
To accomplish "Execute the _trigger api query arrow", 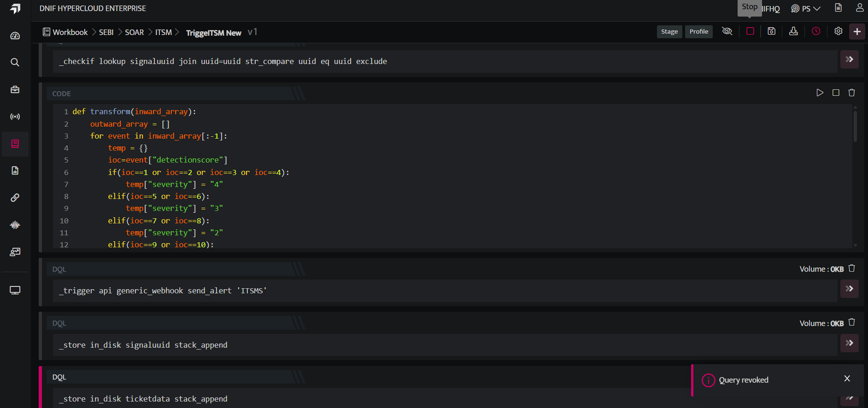I will (850, 289).
